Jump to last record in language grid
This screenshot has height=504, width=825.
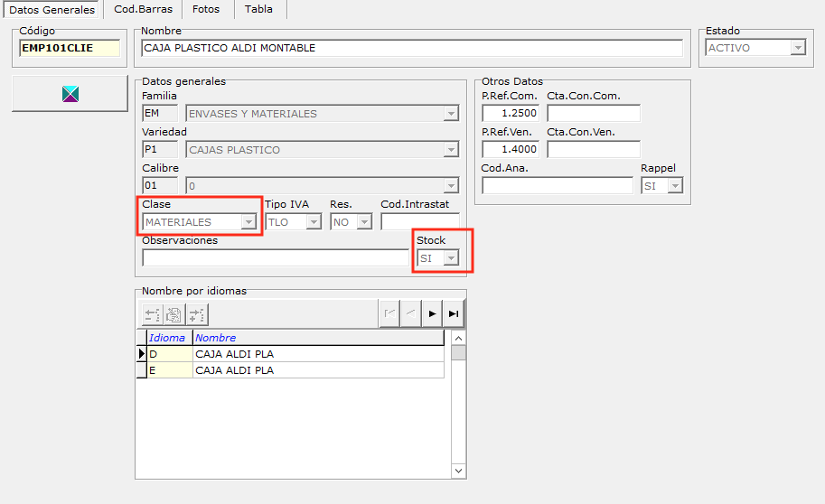click(x=454, y=313)
